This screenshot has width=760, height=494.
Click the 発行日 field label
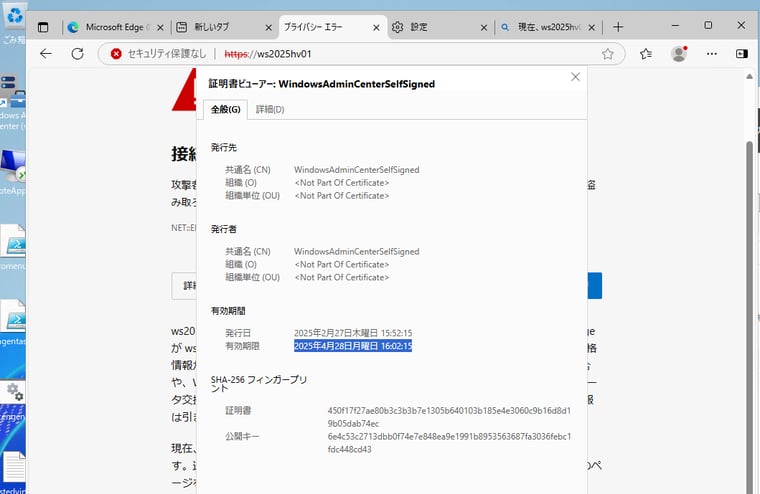point(238,333)
